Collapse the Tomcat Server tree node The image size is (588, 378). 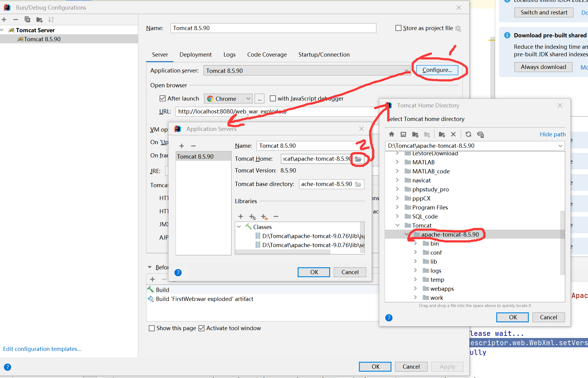[x=2, y=30]
